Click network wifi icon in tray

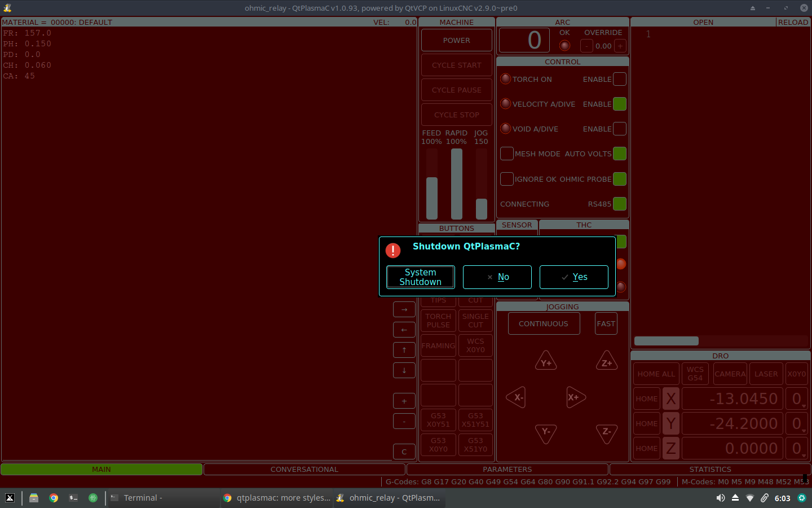click(750, 498)
